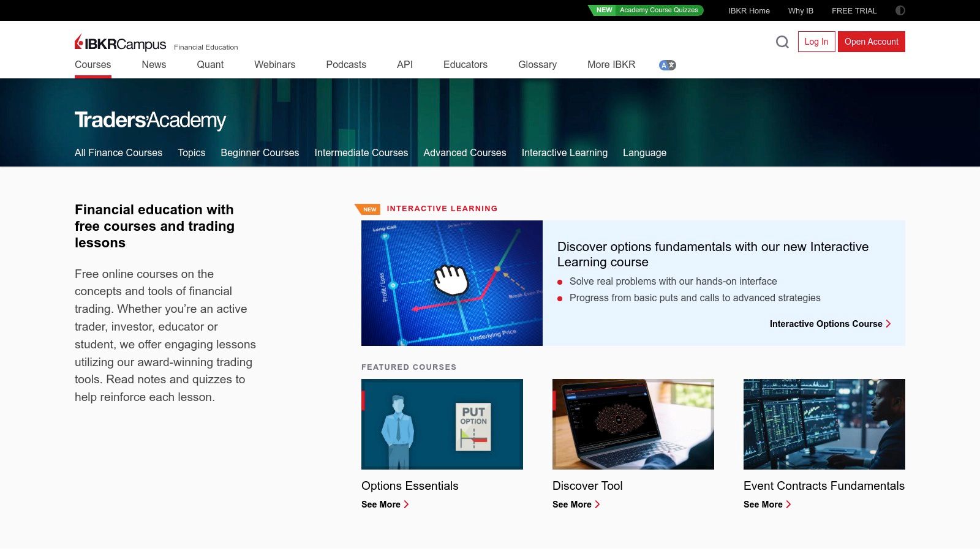Open the Event Contracts Fundamentals thumbnail
Image resolution: width=980 pixels, height=551 pixels.
pyautogui.click(x=824, y=424)
